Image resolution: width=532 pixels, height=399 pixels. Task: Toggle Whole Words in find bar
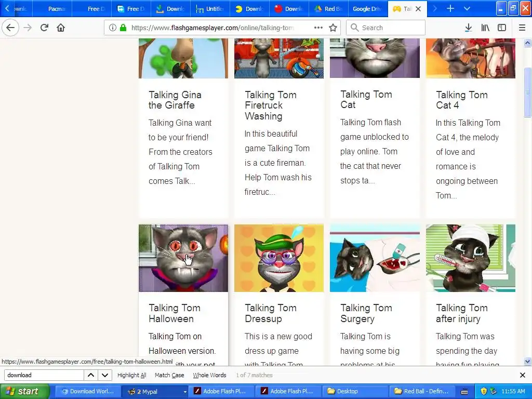point(209,375)
